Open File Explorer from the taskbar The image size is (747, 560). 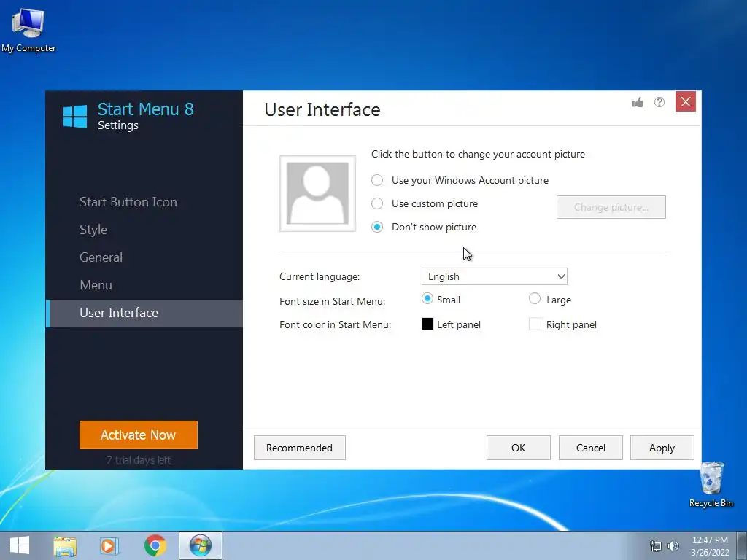click(x=65, y=545)
